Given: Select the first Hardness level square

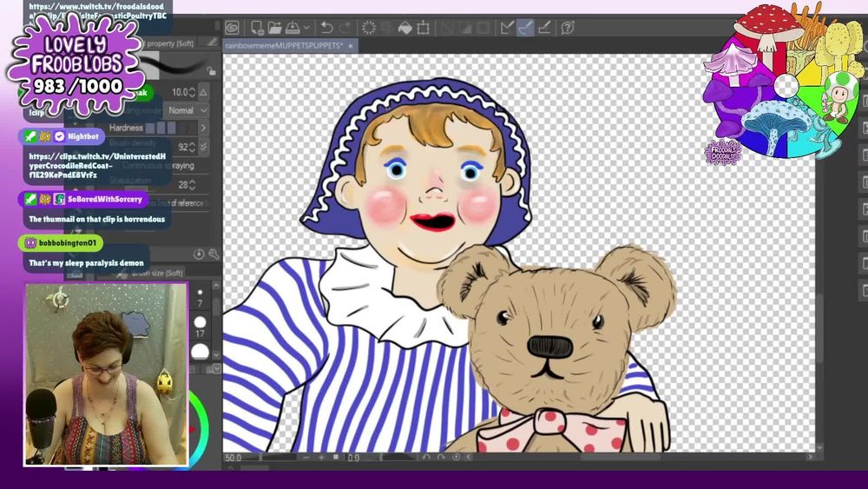Looking at the screenshot, I should 149,128.
